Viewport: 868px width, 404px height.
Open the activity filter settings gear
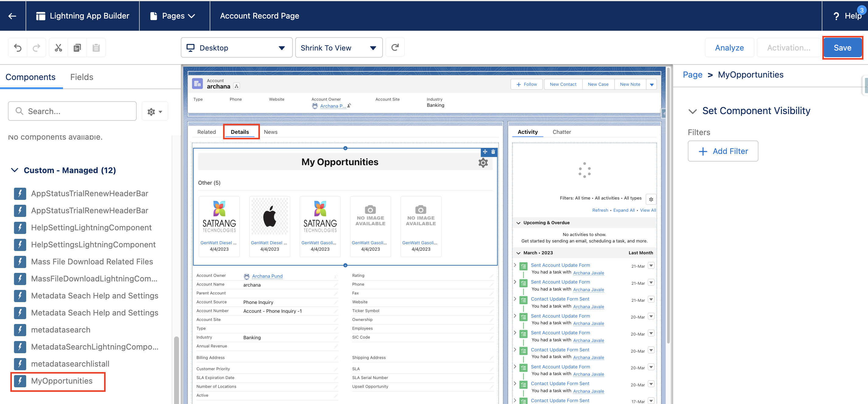coord(651,199)
